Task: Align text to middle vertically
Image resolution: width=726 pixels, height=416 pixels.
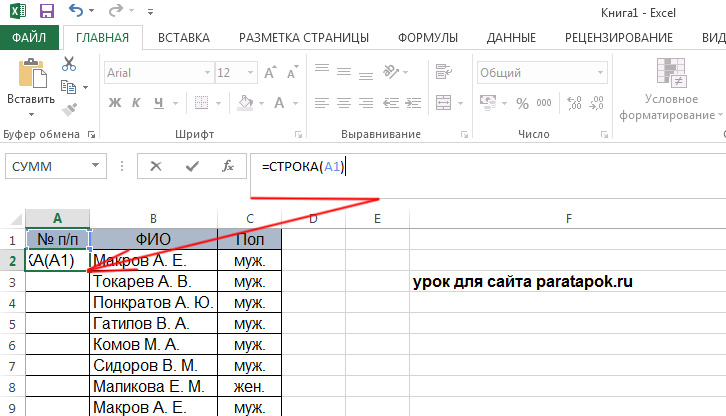Action: (344, 71)
